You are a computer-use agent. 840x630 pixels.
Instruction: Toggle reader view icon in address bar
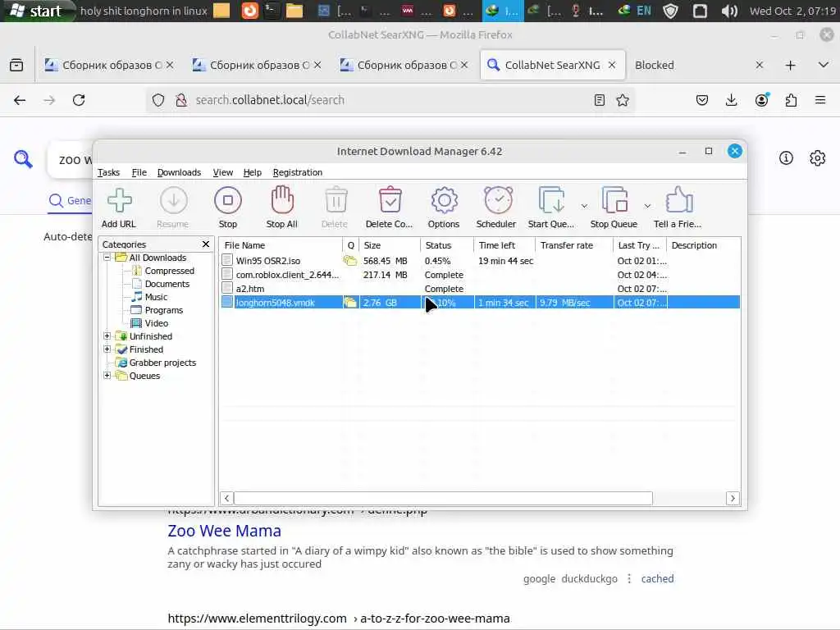click(600, 100)
